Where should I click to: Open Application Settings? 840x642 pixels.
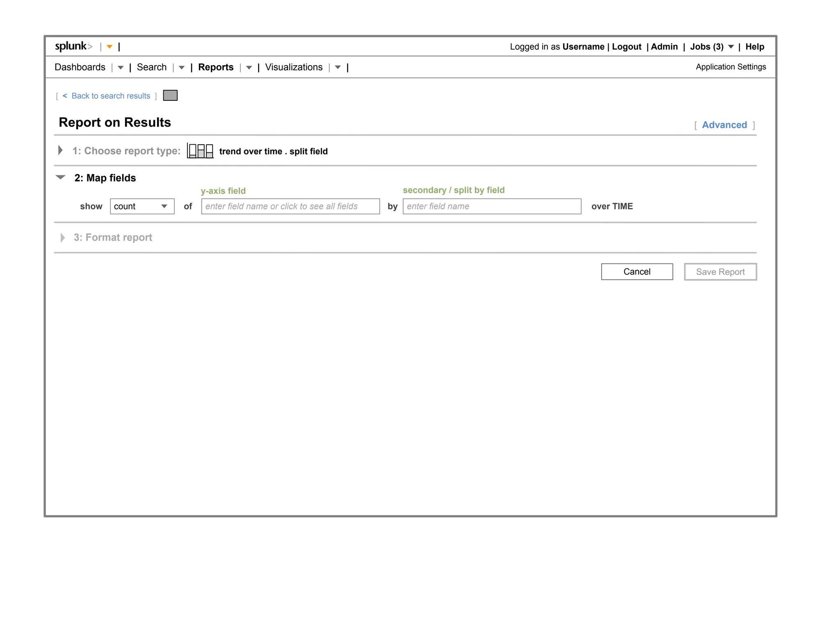731,67
